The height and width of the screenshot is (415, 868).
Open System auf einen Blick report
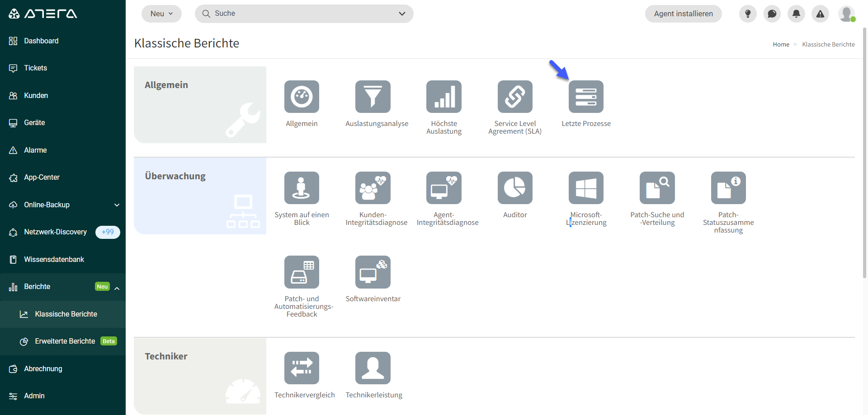point(302,188)
